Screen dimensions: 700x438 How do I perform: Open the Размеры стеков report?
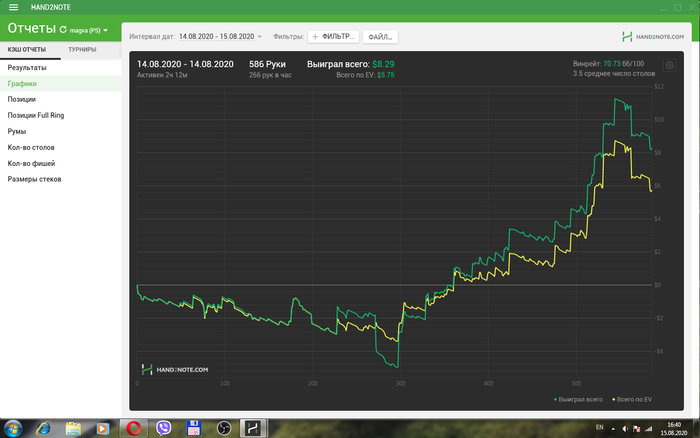(61, 179)
